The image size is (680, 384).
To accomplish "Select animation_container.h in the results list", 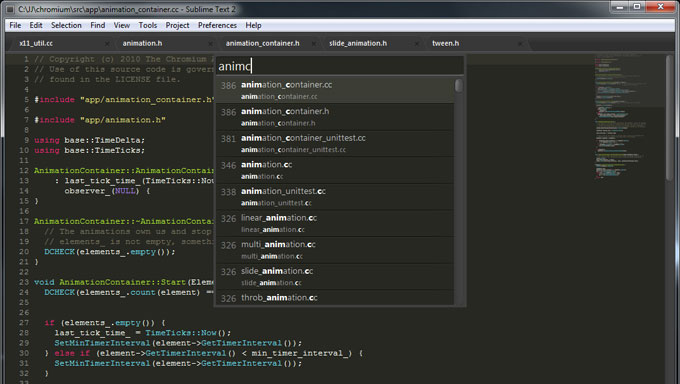I will tap(335, 117).
